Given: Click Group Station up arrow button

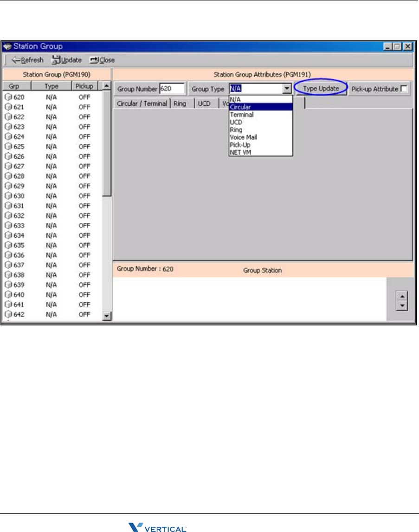Looking at the screenshot, I should click(x=402, y=296).
